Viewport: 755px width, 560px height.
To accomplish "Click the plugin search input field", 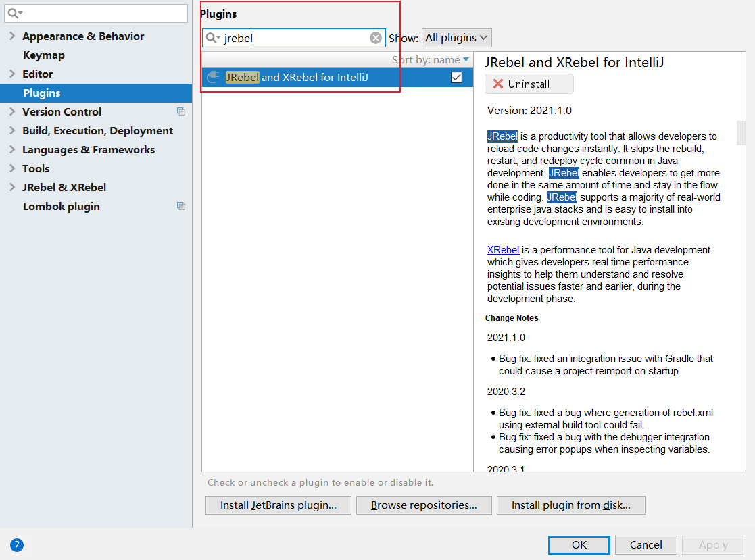I will [294, 38].
